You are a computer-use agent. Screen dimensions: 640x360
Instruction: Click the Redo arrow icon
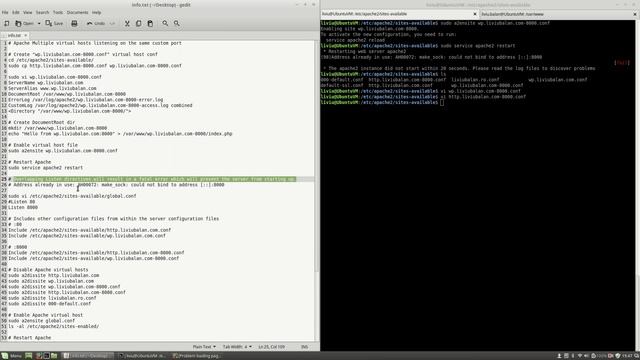pyautogui.click(x=112, y=24)
